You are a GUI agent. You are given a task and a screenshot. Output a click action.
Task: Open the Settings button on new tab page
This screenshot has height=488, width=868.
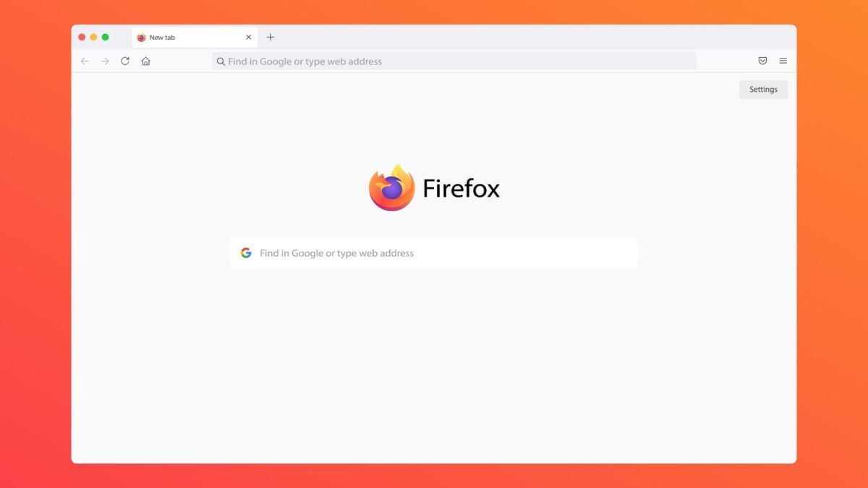(x=763, y=90)
